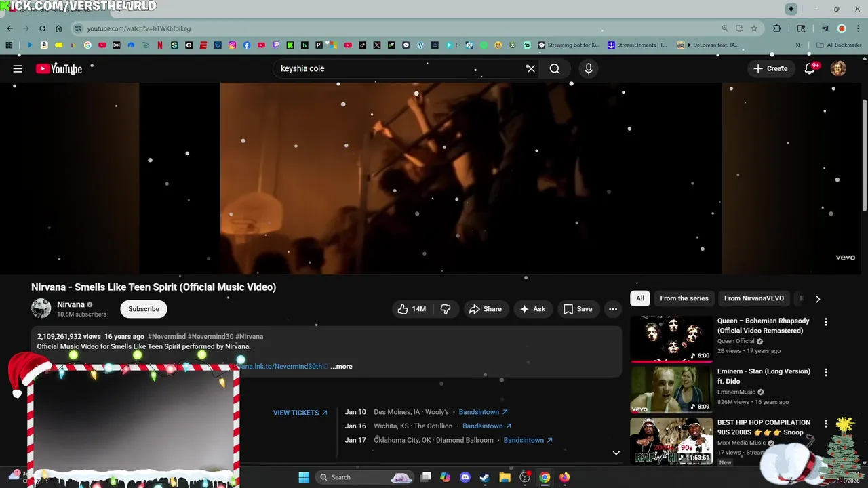
Task: Like the video with 14M likes
Action: pyautogui.click(x=412, y=309)
